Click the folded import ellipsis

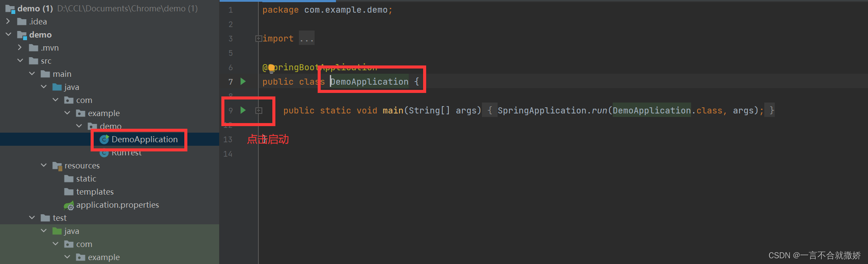coord(307,38)
